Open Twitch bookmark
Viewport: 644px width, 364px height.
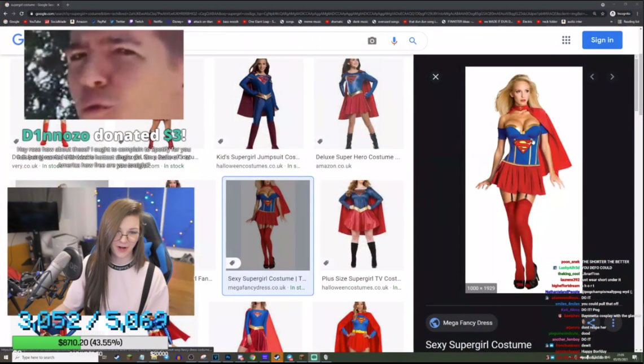[137, 21]
